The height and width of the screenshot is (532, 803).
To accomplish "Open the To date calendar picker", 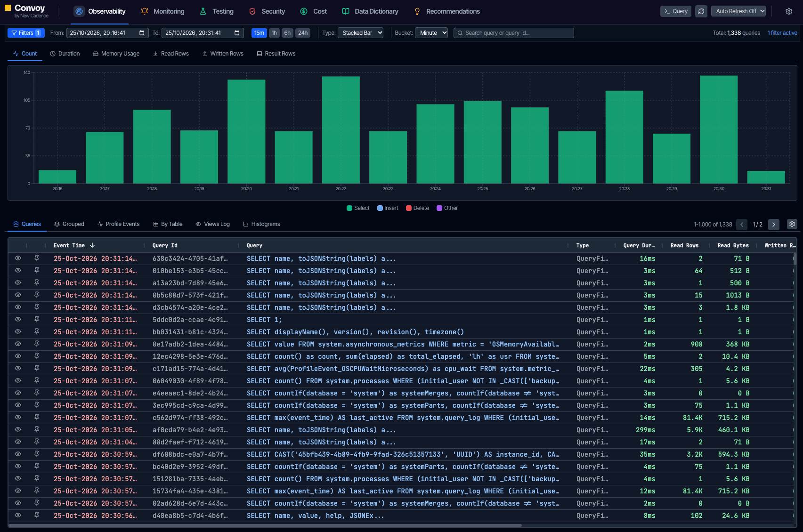I will click(x=237, y=33).
